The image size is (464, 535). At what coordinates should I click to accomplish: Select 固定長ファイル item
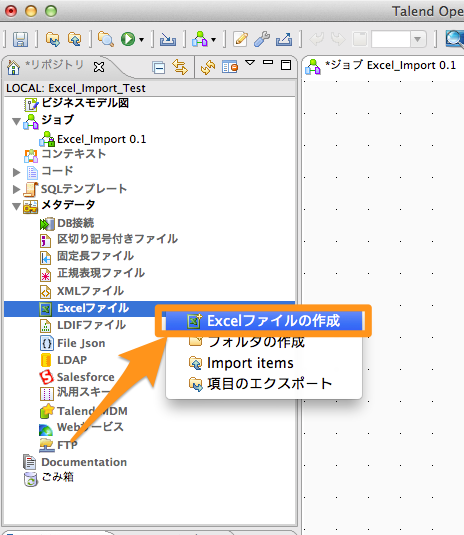click(95, 256)
